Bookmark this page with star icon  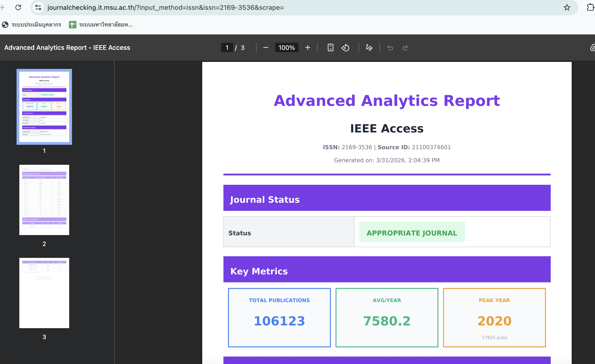tap(567, 7)
